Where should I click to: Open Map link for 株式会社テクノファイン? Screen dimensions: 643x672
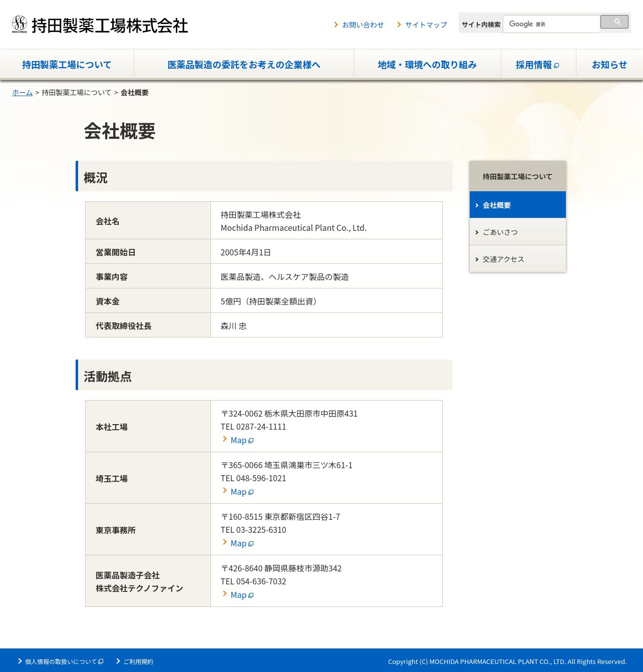[x=238, y=595]
